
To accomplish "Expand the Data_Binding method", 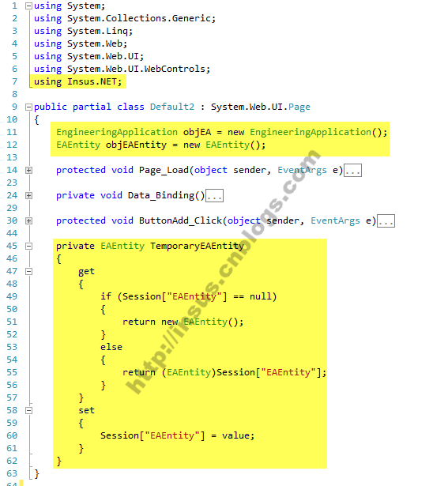I will [x=28, y=195].
